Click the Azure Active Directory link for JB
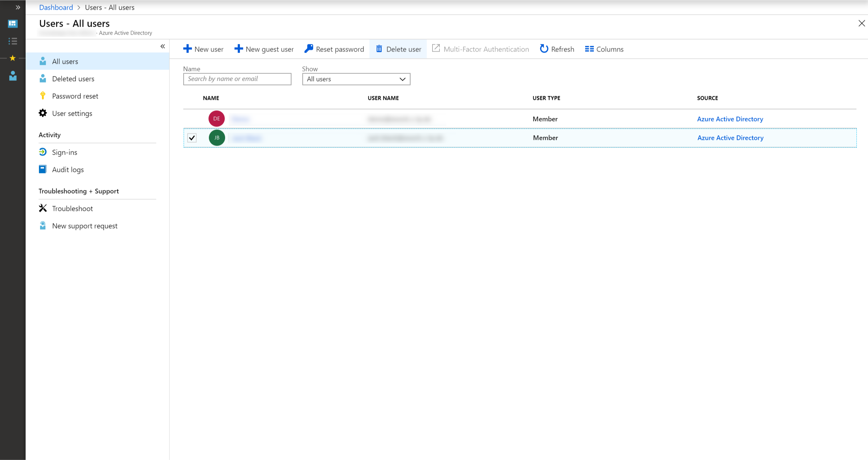The image size is (868, 460). [x=730, y=138]
